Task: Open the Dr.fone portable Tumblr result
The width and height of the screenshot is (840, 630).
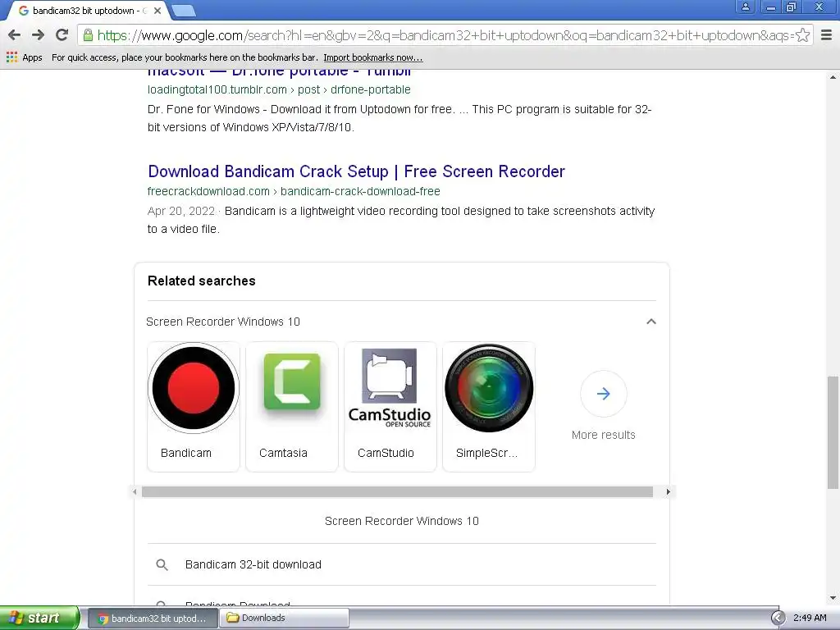Action: point(279,72)
